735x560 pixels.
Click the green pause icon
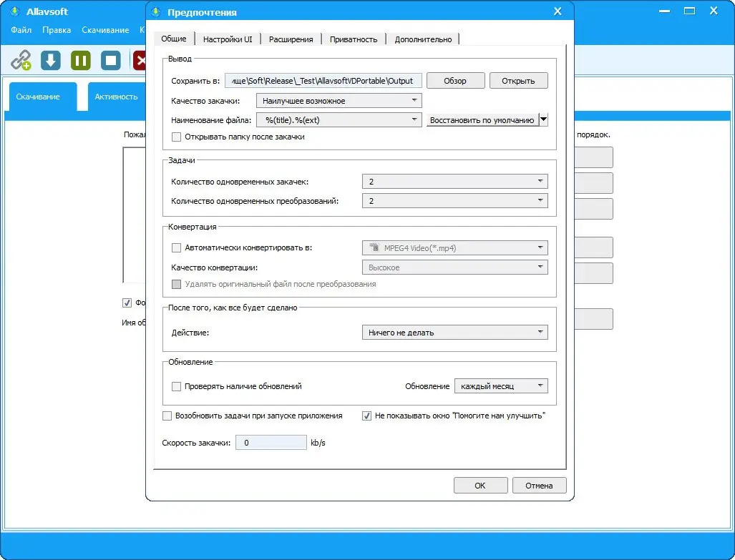79,60
